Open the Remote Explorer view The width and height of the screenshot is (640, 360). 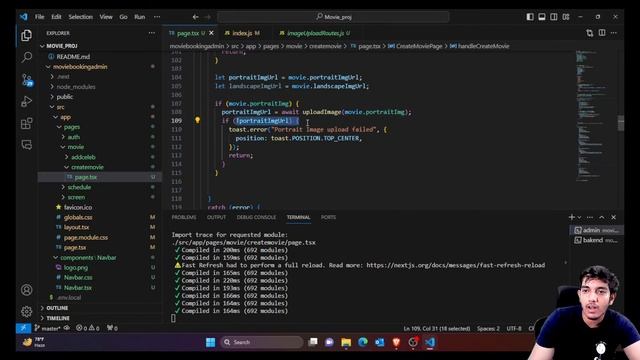coord(27,144)
